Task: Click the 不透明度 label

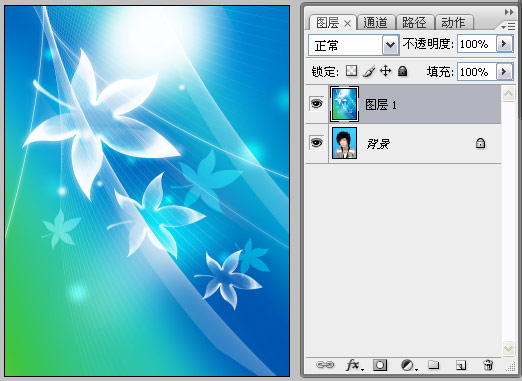Action: click(x=428, y=44)
